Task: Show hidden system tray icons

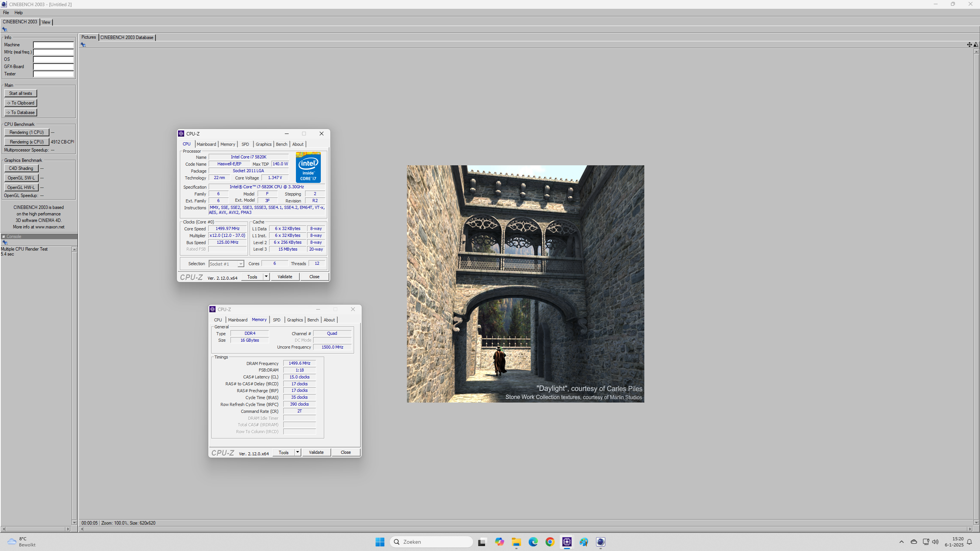Action: click(x=902, y=542)
